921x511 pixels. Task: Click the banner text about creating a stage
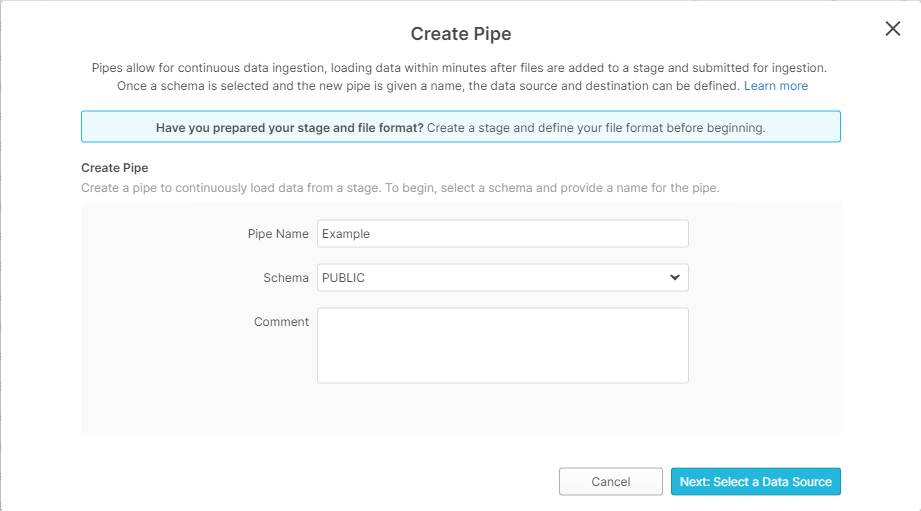tap(595, 128)
